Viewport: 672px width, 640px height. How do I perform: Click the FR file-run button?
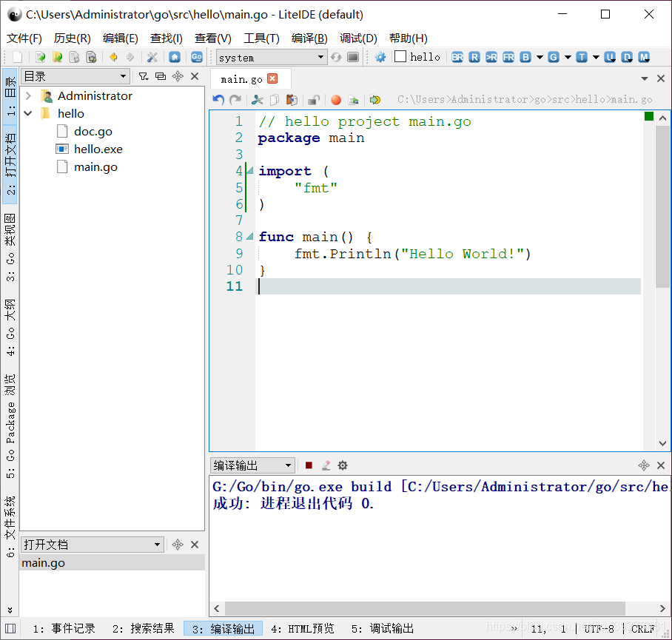(508, 57)
